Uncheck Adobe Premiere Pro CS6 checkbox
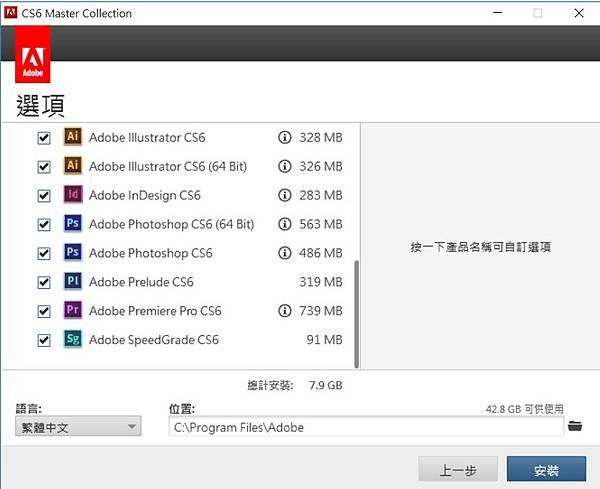The image size is (600, 489). click(44, 311)
